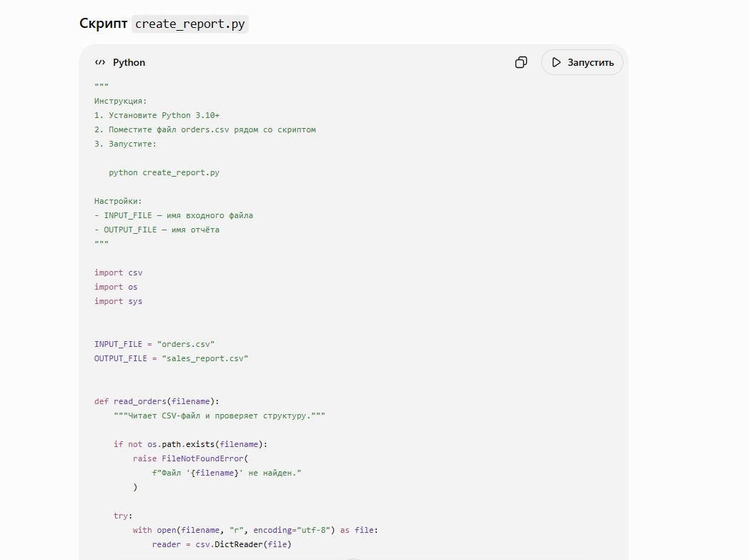Click the "import os" line
Viewport: 750px width, 560px height.
[x=116, y=287]
